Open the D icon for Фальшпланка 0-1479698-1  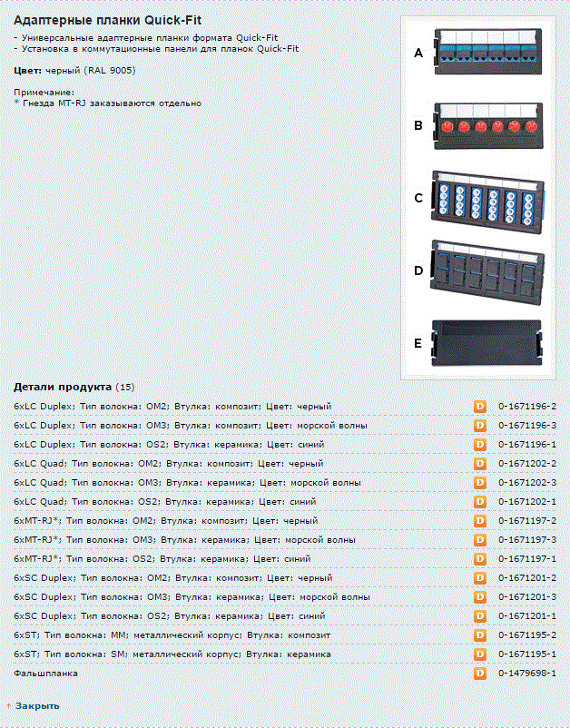480,674
